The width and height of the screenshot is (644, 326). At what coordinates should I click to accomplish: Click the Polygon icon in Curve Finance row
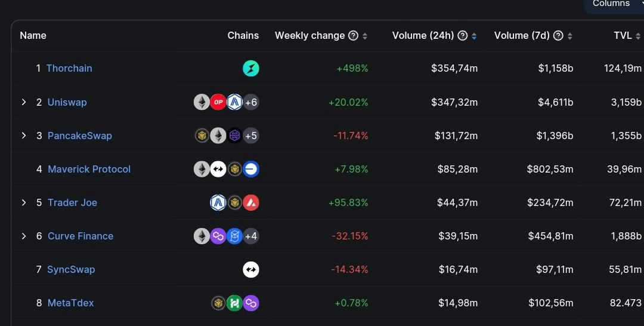218,236
